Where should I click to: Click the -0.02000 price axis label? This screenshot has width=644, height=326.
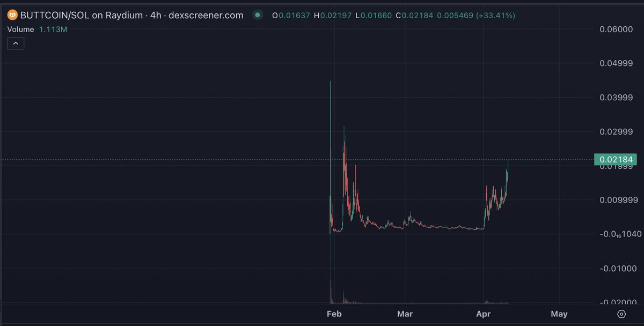[x=617, y=302]
